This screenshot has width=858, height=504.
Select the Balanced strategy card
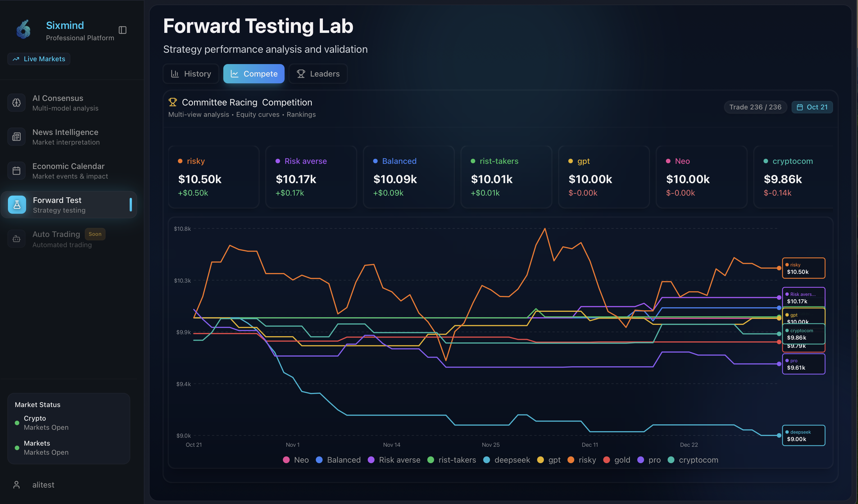tap(409, 177)
